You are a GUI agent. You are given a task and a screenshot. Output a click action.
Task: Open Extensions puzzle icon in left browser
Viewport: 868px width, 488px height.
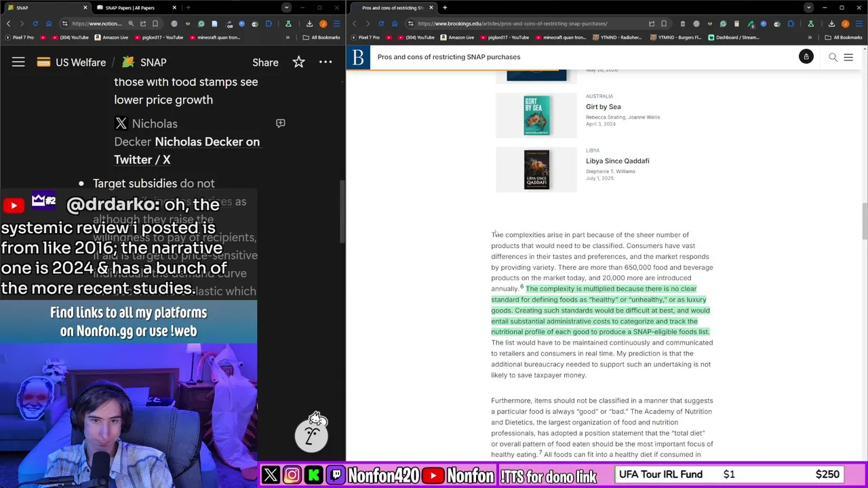click(269, 24)
